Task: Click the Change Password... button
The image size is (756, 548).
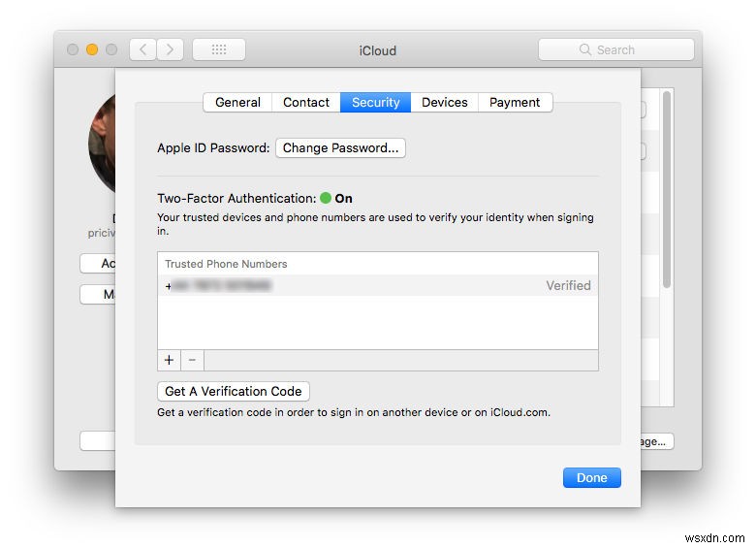Action: tap(340, 148)
